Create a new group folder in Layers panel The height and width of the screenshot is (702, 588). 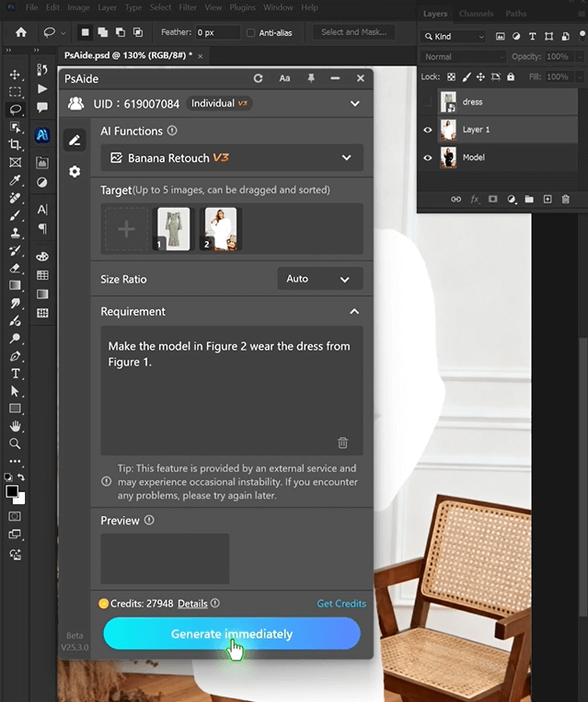coord(529,200)
